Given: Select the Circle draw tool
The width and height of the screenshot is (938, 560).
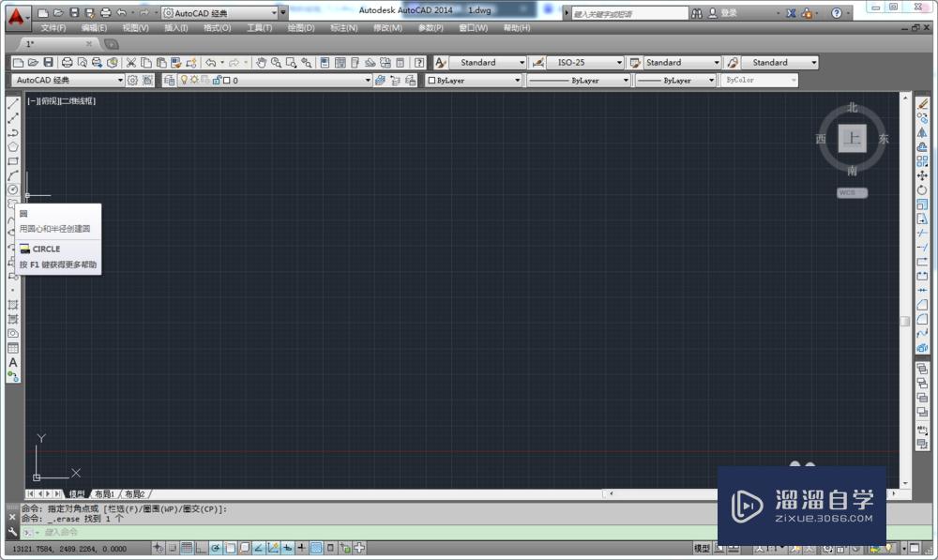Looking at the screenshot, I should (12, 190).
